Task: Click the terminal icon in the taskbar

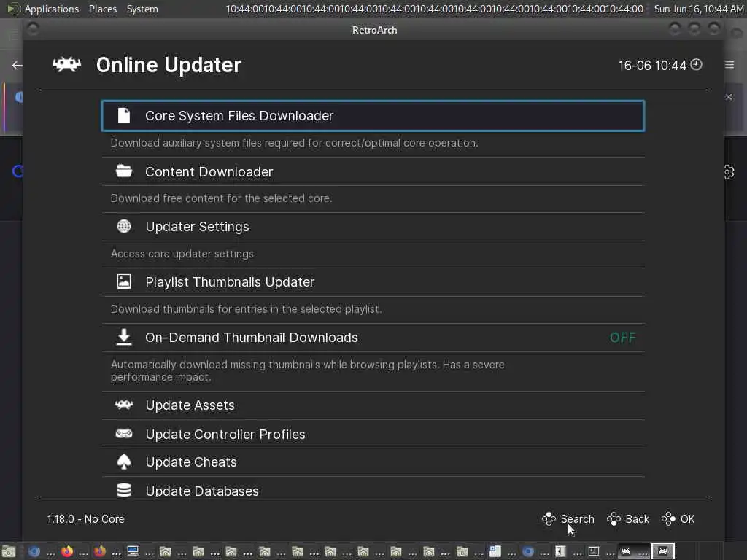Action: pyautogui.click(x=594, y=551)
